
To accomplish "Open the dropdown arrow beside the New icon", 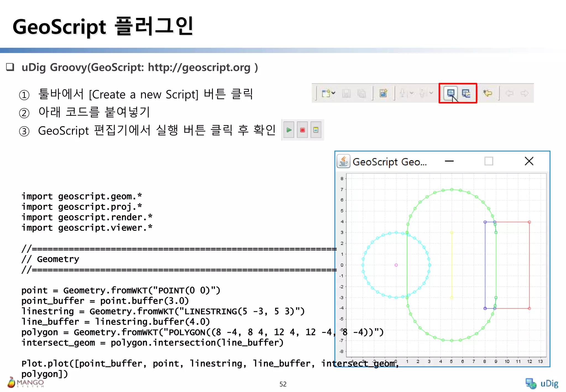I will [x=334, y=93].
